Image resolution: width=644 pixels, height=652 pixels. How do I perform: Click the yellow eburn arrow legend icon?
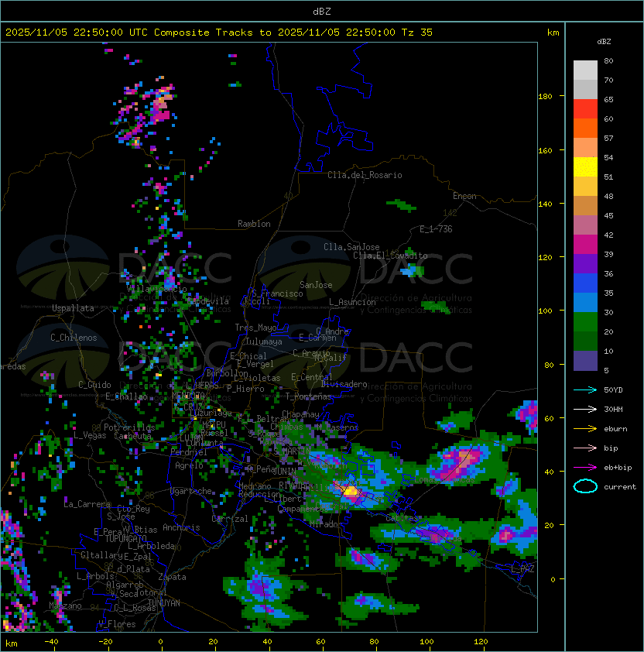coord(585,429)
